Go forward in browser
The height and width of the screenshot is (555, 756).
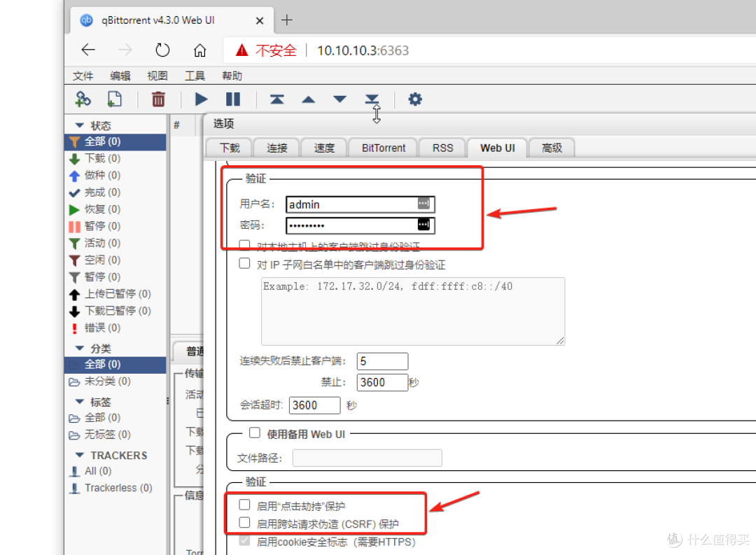[x=125, y=50]
